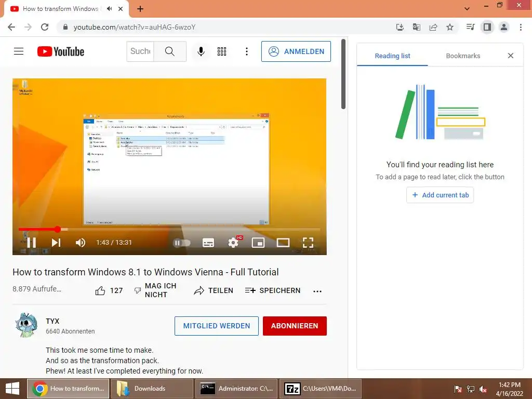Switch to the Reading list tab
This screenshot has width=532, height=399.
(392, 56)
